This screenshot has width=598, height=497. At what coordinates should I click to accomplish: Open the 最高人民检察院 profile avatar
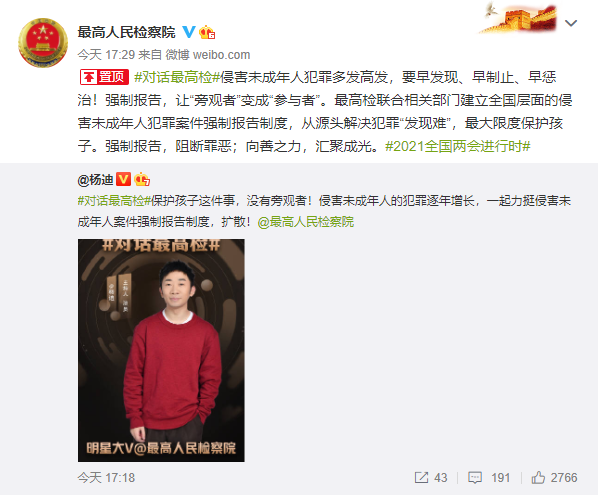(43, 43)
